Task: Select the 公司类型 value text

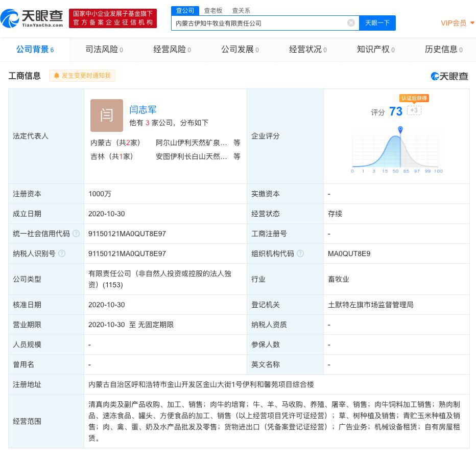Action: point(160,279)
